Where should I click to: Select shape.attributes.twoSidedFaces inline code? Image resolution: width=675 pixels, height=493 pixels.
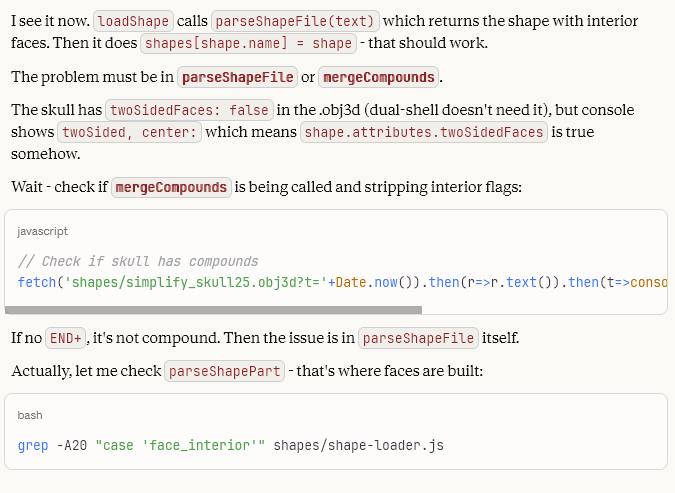tap(424, 132)
